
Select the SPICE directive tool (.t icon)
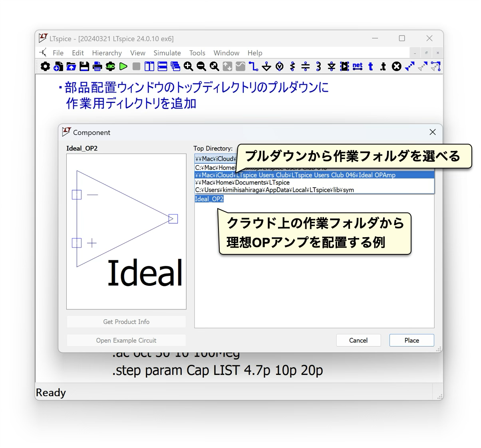point(384,67)
